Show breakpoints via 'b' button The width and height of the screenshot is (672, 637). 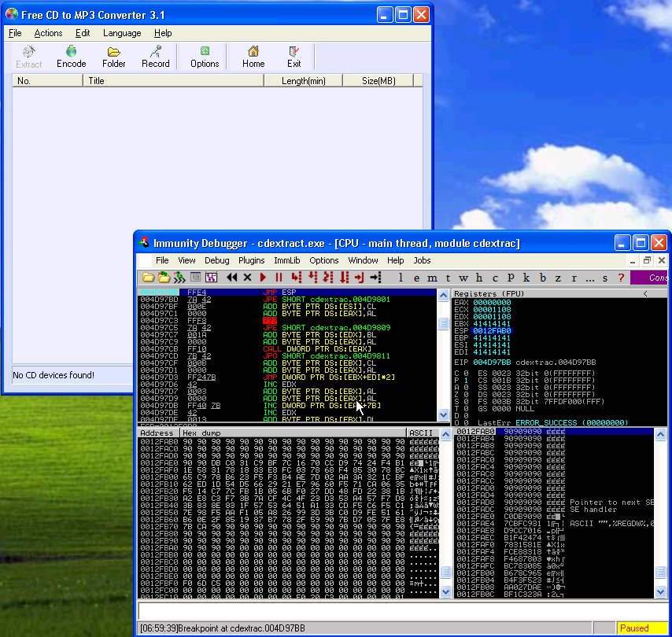pos(543,278)
